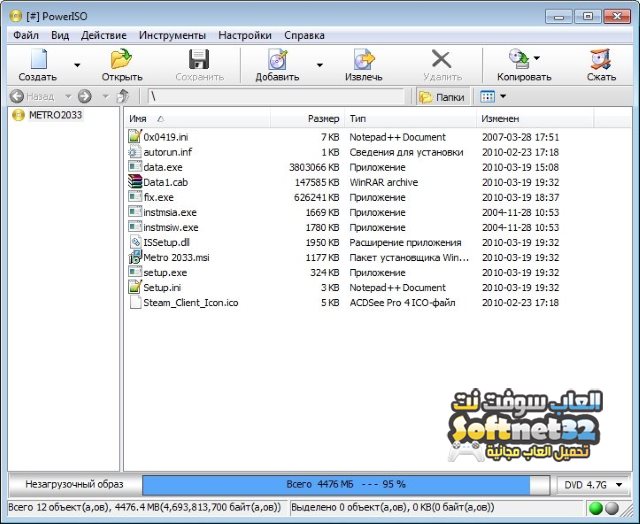Viewport: 640px width, 524px height.
Task: Click the Всего 12 объект status text
Action: pos(145,507)
